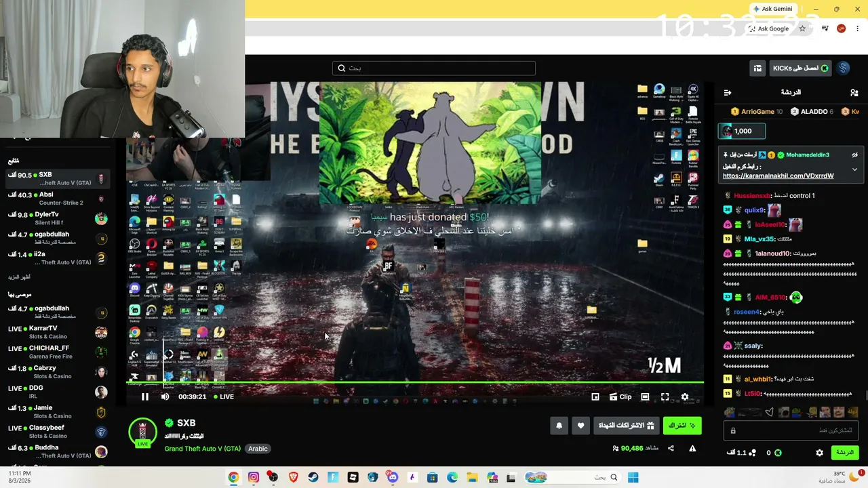Open the user profile avatar
868x488 pixels.
[x=843, y=68]
